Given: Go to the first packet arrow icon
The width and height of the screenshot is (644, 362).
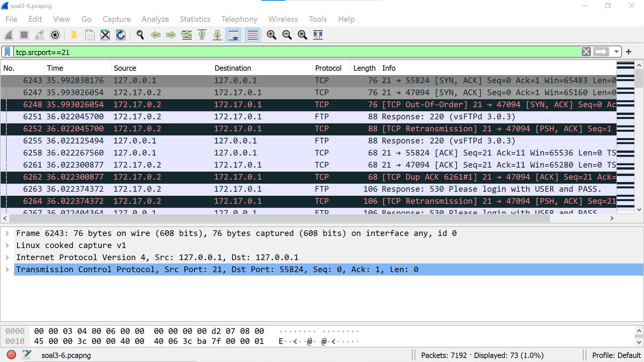Looking at the screenshot, I should click(x=202, y=35).
